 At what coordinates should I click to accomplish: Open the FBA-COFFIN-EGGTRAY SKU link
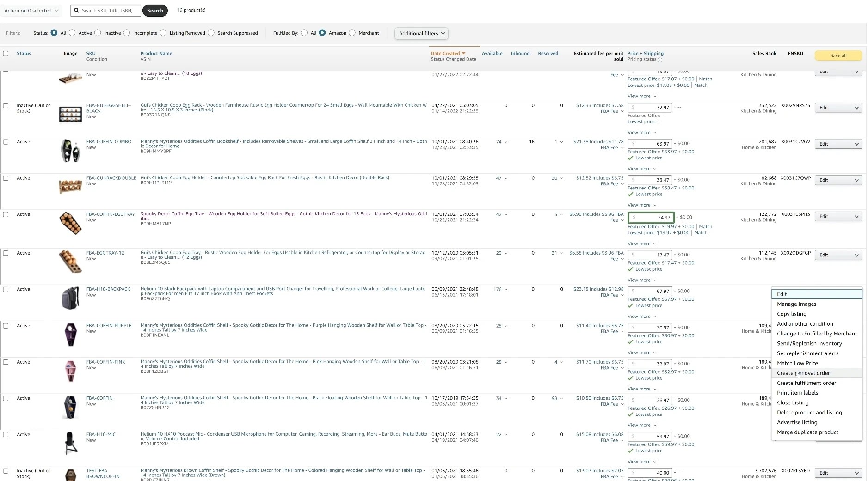pos(111,214)
